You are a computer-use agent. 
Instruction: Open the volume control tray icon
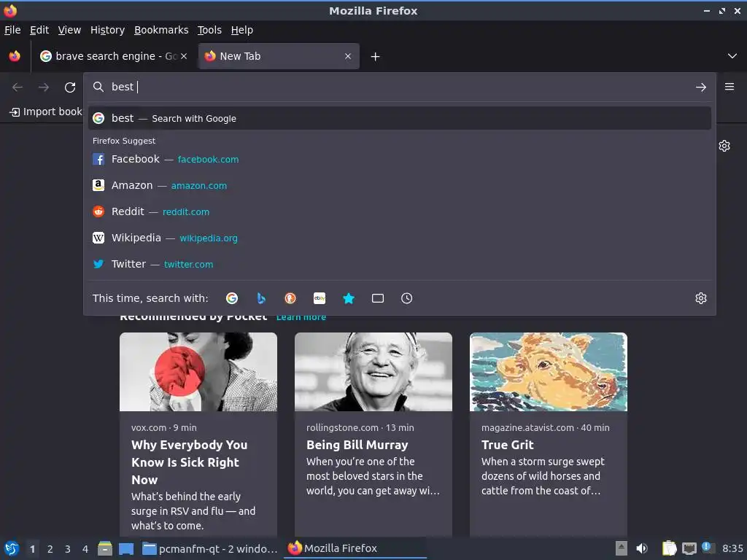642,548
